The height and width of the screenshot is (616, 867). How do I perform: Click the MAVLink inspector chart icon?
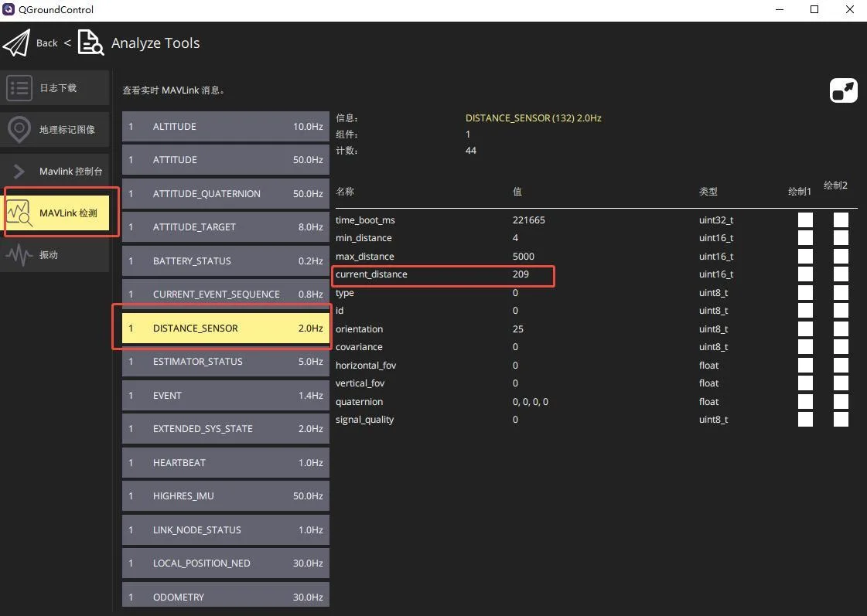click(19, 213)
